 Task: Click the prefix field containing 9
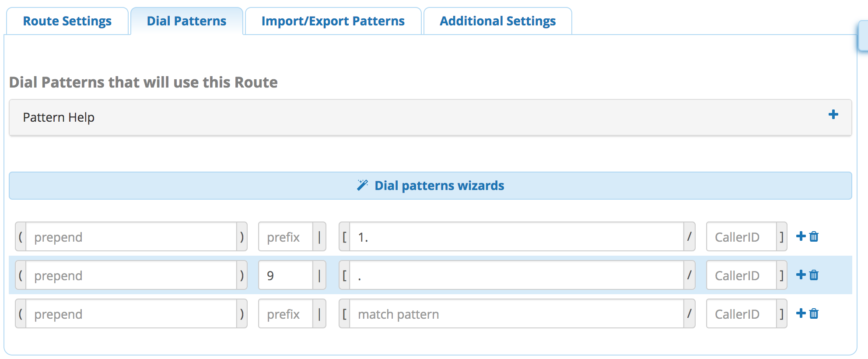[x=286, y=275]
